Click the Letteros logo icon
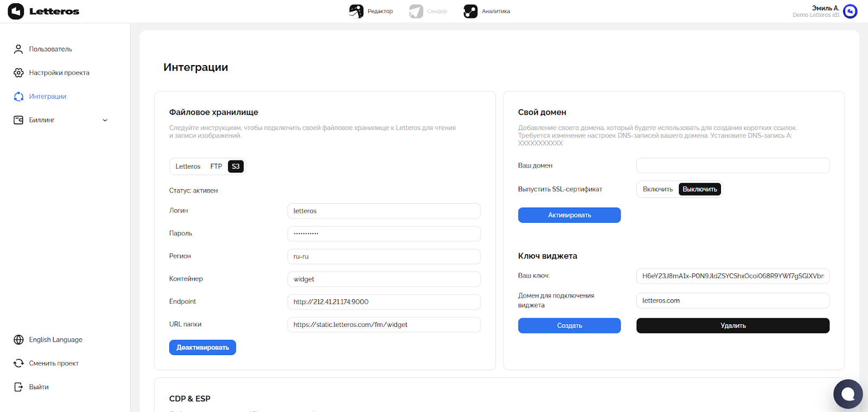This screenshot has width=868, height=412. tap(16, 11)
